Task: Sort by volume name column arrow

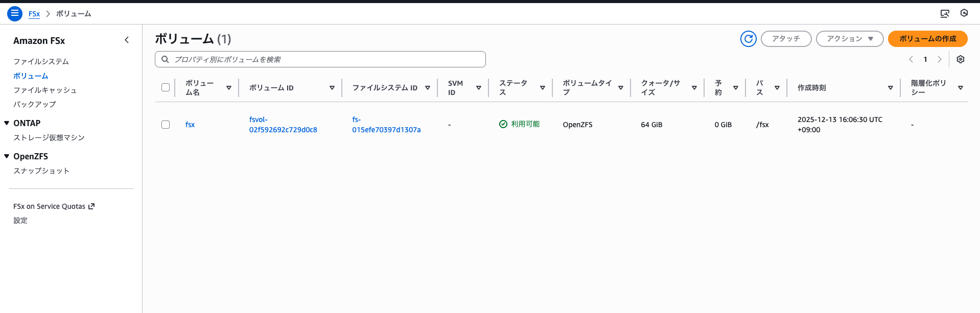Action: pyautogui.click(x=229, y=88)
